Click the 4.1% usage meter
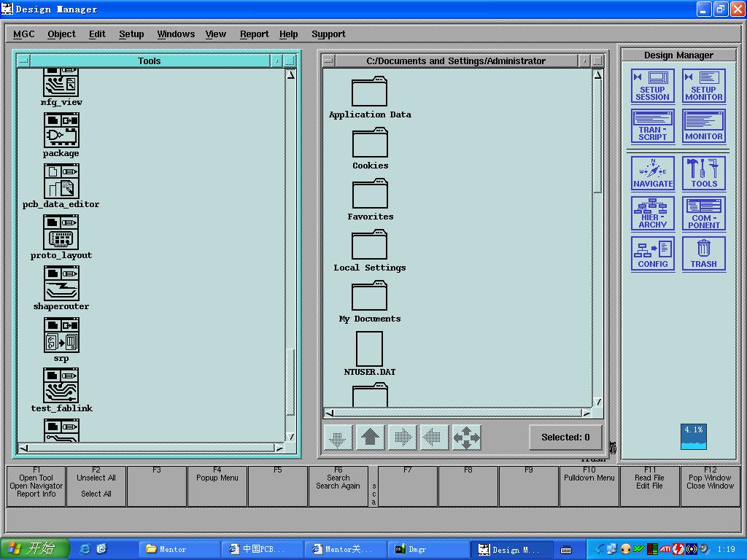The height and width of the screenshot is (560, 747). [x=693, y=437]
